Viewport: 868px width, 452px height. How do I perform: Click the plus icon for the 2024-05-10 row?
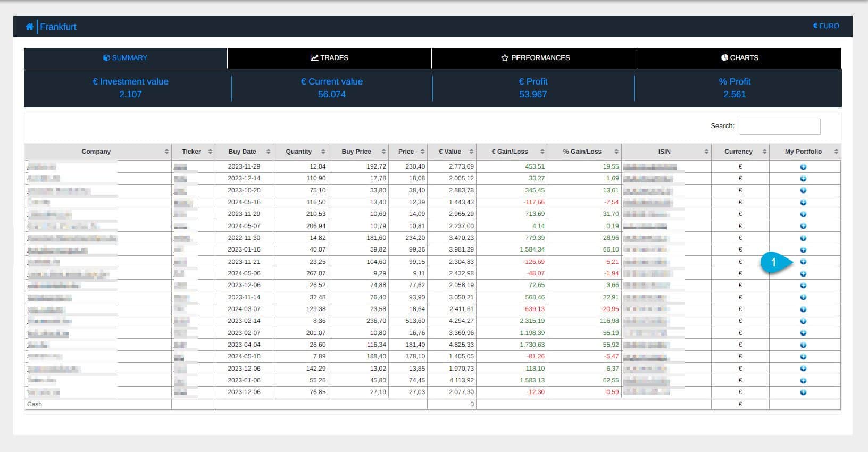[x=803, y=357]
